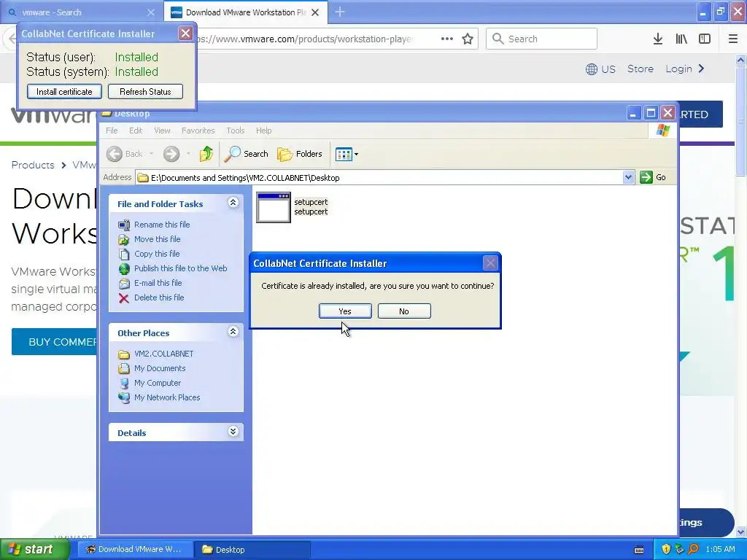Open the Firefox hamburger menu

pyautogui.click(x=733, y=39)
